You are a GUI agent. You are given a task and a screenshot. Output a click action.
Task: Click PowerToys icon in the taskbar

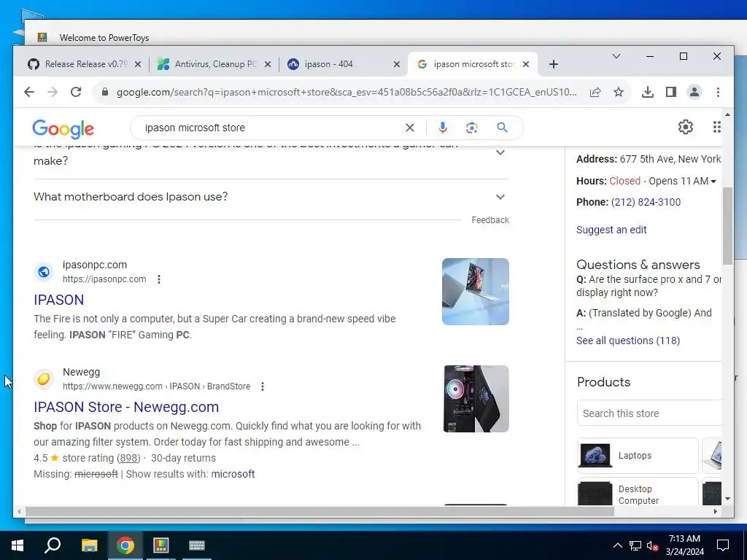pyautogui.click(x=160, y=545)
